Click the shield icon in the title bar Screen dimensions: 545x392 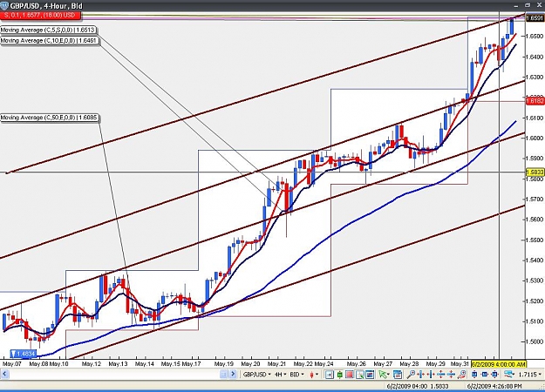click(4, 5)
